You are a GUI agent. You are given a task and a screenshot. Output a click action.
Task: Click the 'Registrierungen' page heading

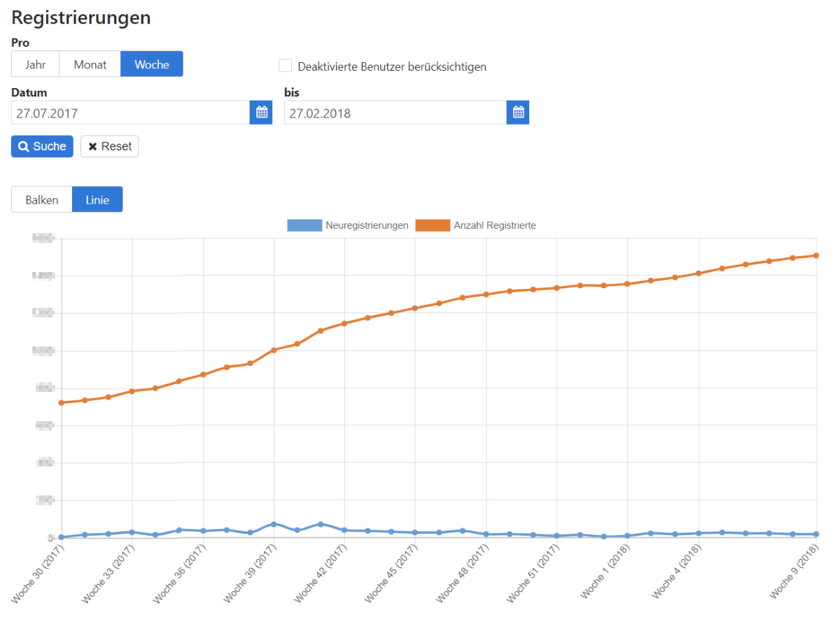point(81,17)
